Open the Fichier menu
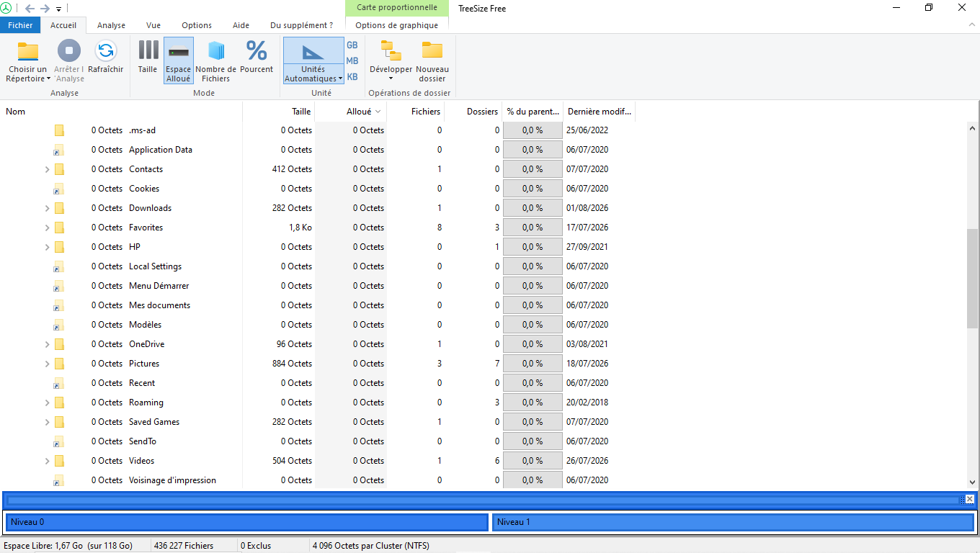The image size is (980, 553). (20, 25)
